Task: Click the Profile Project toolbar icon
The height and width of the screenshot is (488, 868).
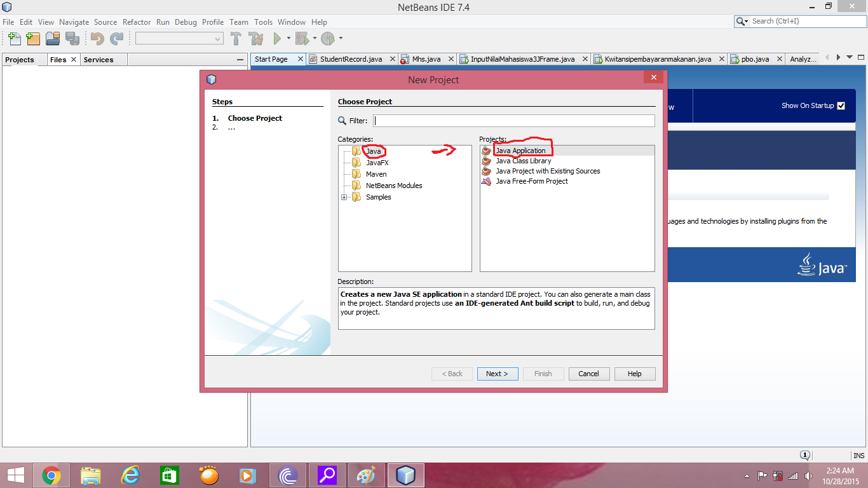Action: coord(327,39)
